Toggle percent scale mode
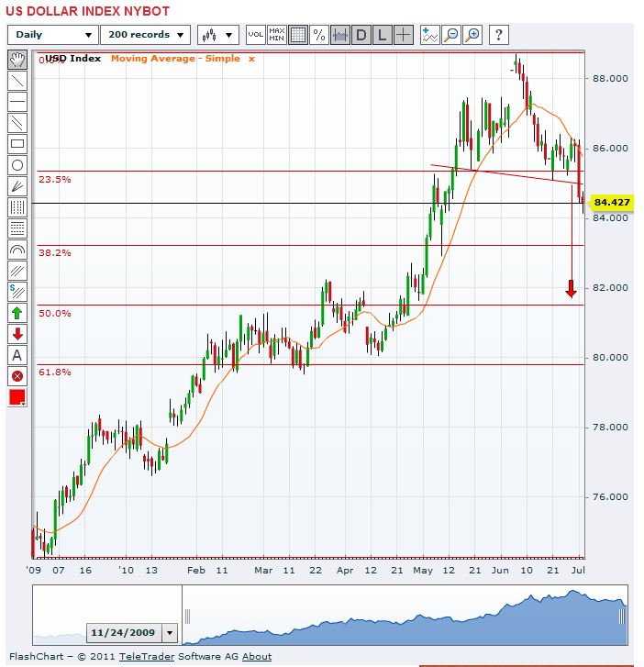644x667 pixels. pyautogui.click(x=319, y=35)
